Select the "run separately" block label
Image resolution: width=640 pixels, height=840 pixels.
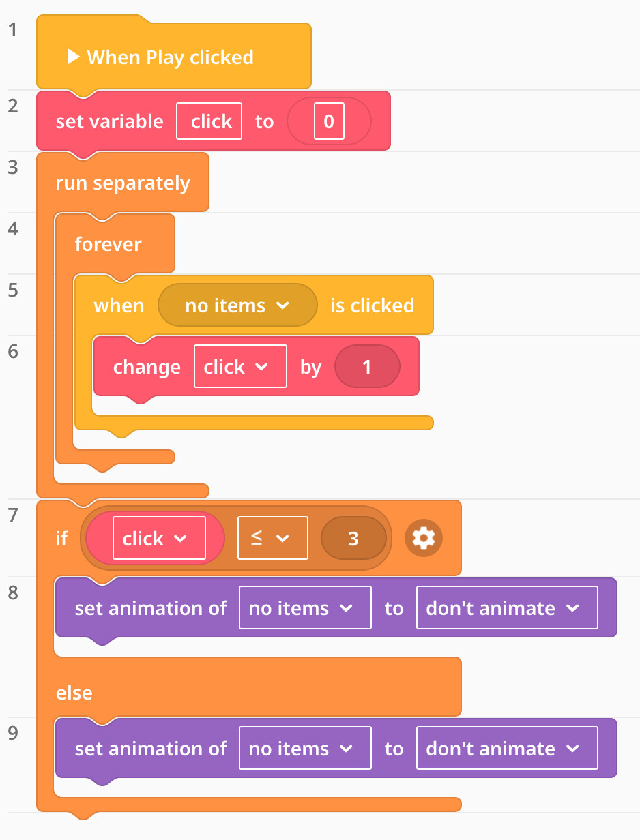pyautogui.click(x=123, y=183)
